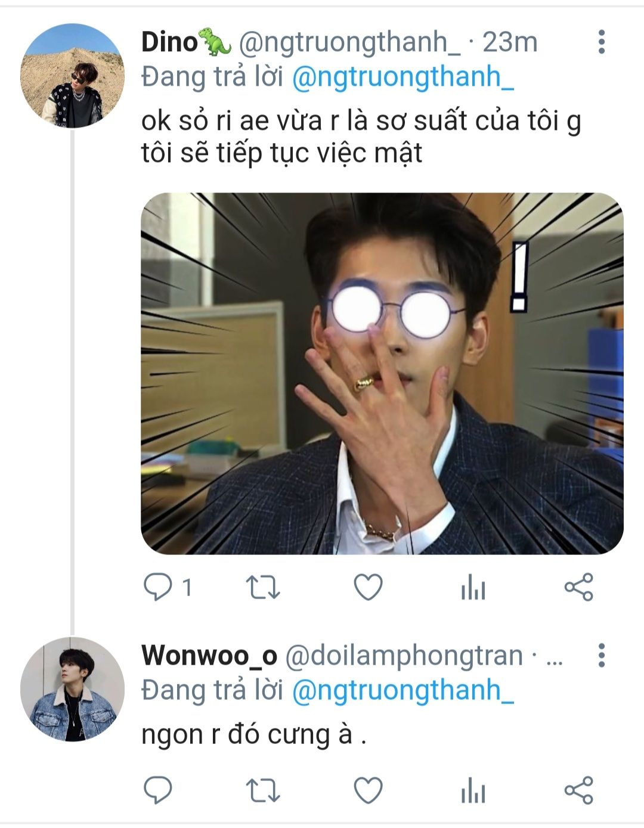The width and height of the screenshot is (644, 828).
Task: Reply to Dino's tweet via comment icon
Action: [x=158, y=587]
